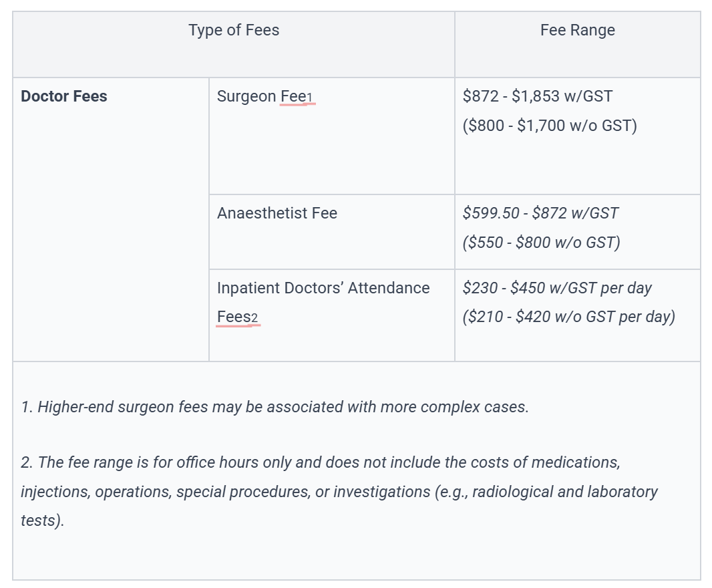This screenshot has width=712, height=588.
Task: Click the $872 - $1,853 w/GST surgeon range
Action: point(538,96)
